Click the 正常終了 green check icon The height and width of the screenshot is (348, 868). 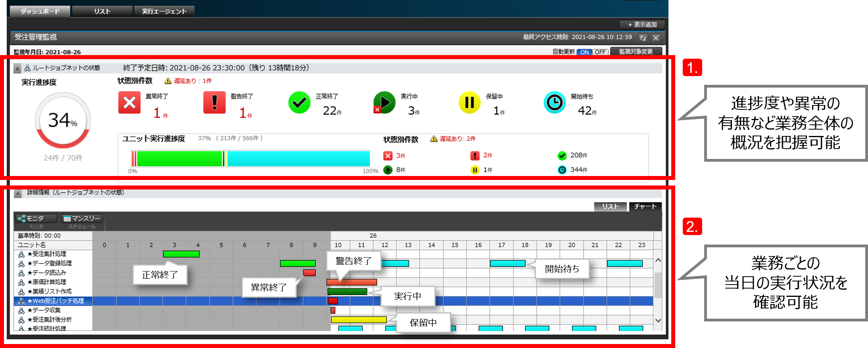coord(299,103)
